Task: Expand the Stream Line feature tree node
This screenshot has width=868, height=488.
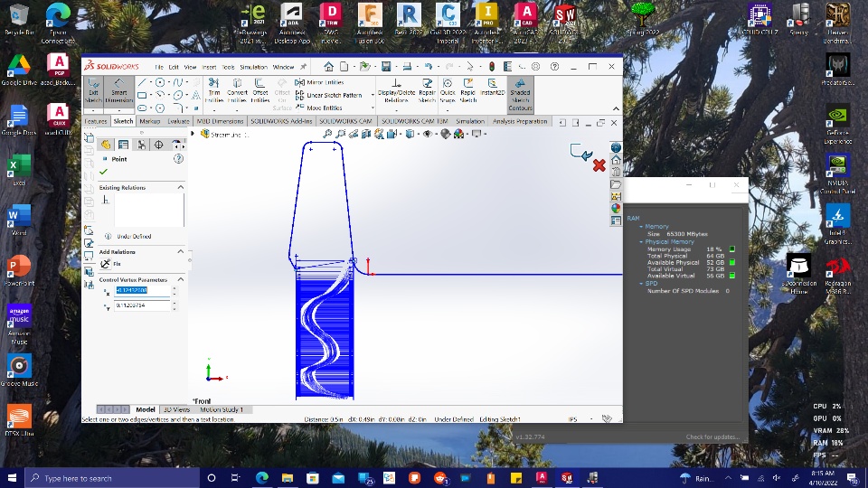Action: click(x=193, y=134)
